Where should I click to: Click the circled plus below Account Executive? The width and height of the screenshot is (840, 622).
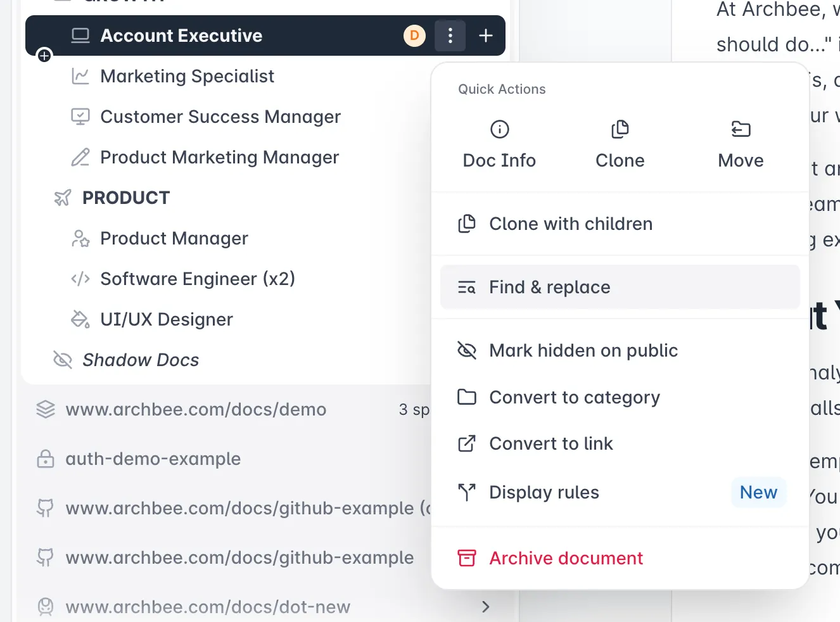[44, 56]
